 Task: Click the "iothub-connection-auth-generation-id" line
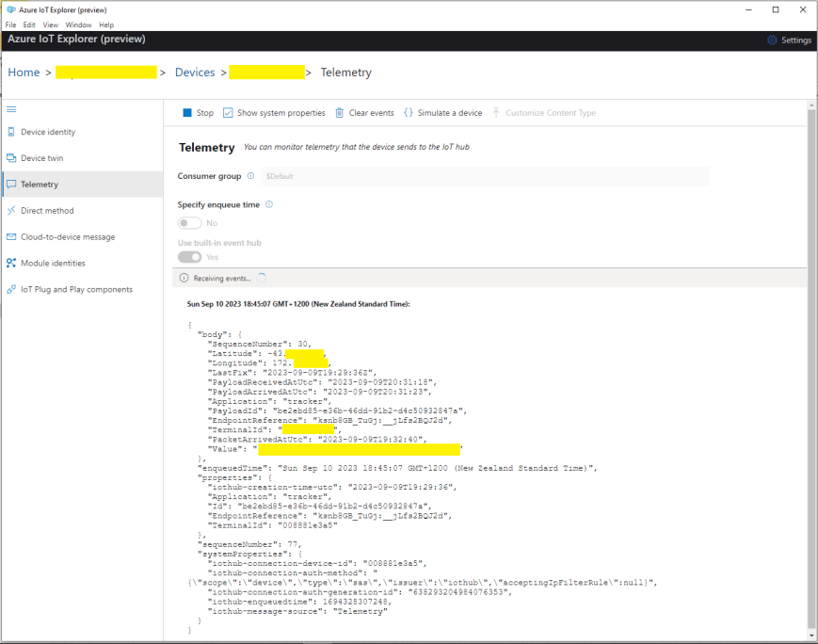[360, 592]
